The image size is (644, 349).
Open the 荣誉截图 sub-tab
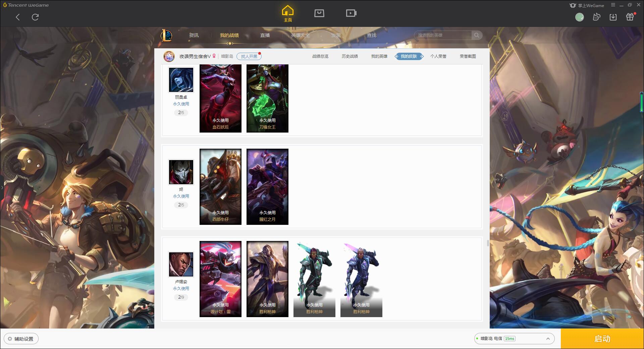468,56
